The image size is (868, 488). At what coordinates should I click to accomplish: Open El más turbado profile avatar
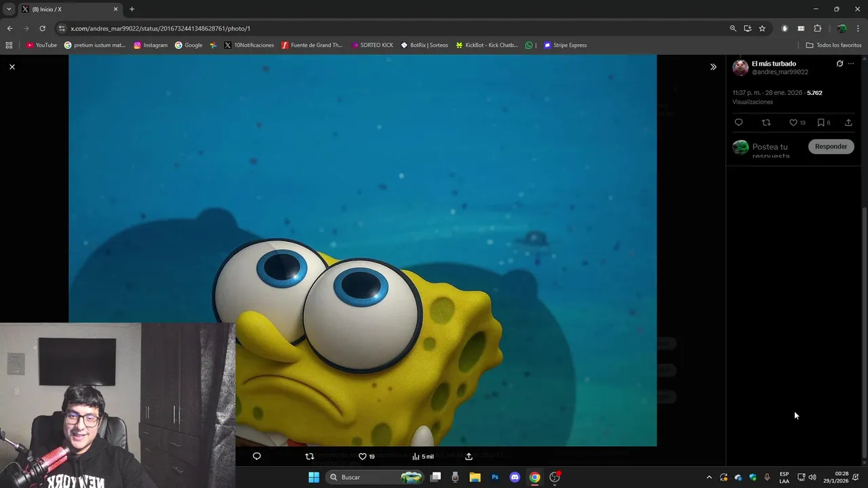point(741,68)
